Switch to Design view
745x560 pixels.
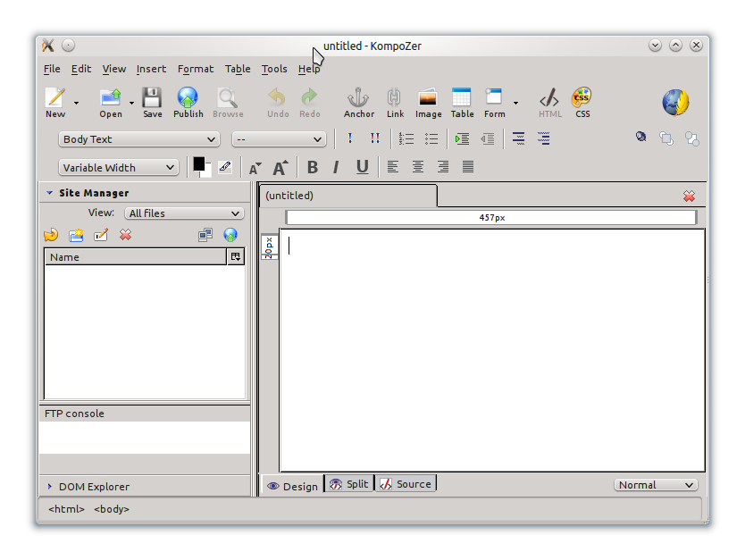pos(293,486)
